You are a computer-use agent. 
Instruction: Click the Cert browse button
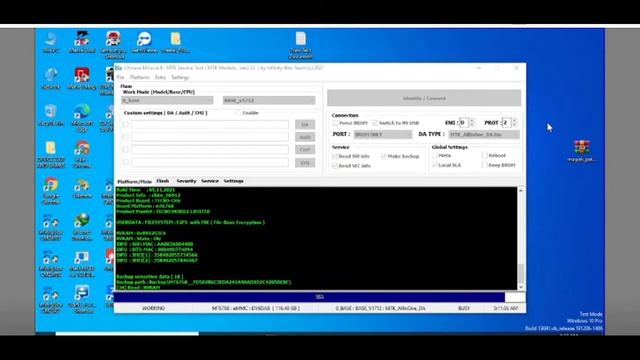[x=305, y=150]
